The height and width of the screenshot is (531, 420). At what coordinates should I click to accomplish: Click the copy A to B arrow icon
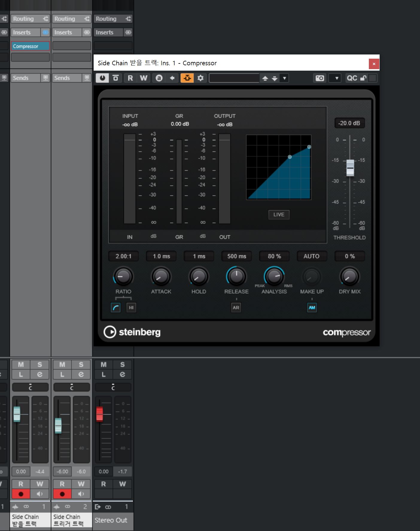[x=172, y=78]
